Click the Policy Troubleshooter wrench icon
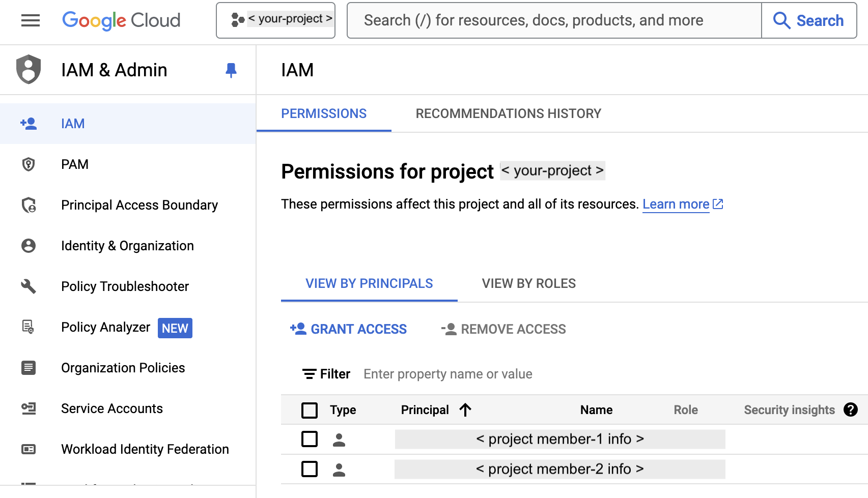This screenshot has height=498, width=868. pyautogui.click(x=29, y=286)
